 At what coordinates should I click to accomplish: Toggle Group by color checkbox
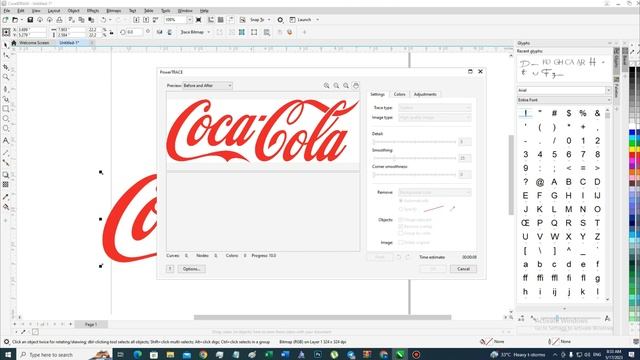click(x=401, y=233)
